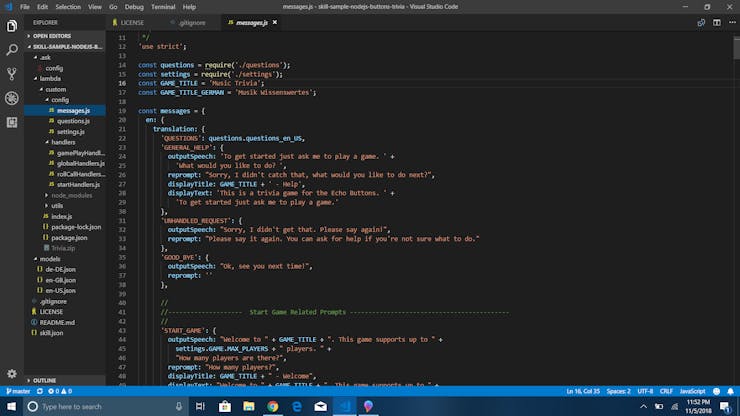The width and height of the screenshot is (740, 416).
Task: Show hidden system tray icons
Action: 643,407
